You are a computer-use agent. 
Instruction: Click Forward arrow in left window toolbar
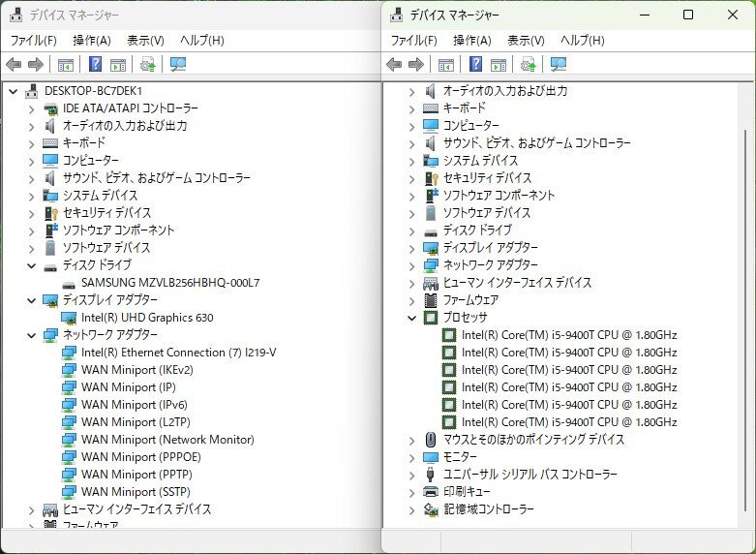pyautogui.click(x=36, y=64)
